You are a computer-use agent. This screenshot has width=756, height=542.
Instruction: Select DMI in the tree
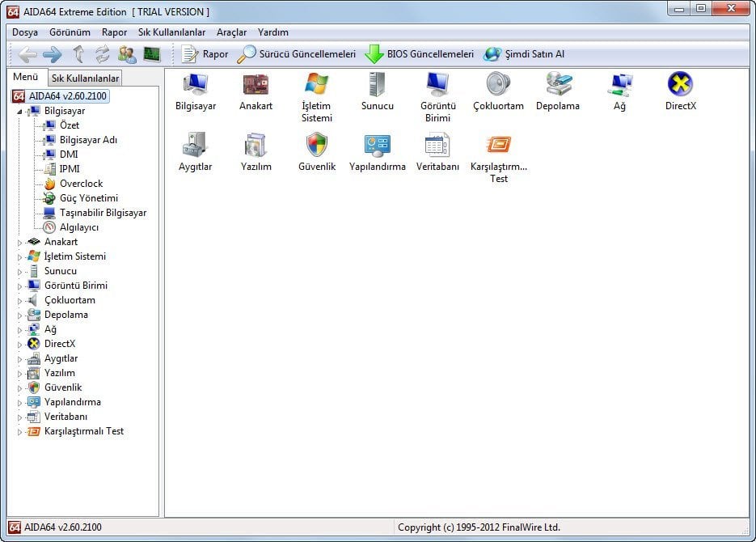[69, 155]
